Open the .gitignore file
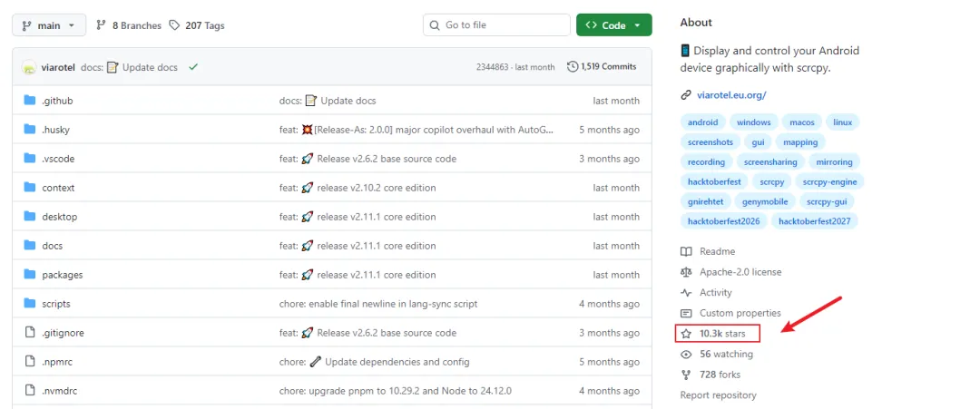 64,333
